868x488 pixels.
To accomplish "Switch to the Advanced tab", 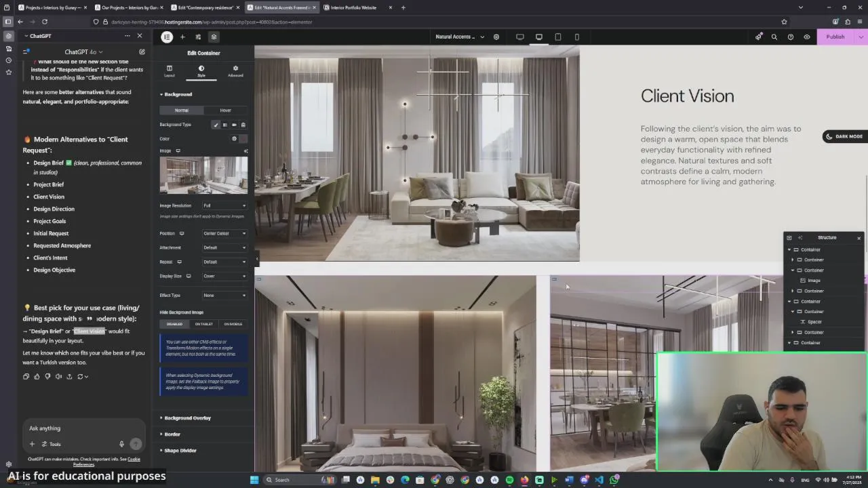I will tap(235, 71).
